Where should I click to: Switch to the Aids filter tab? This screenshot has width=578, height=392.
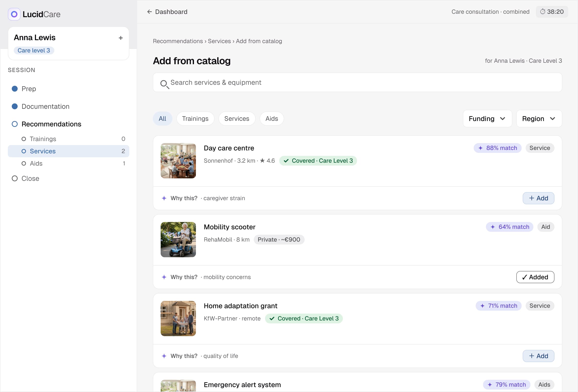pyautogui.click(x=272, y=119)
